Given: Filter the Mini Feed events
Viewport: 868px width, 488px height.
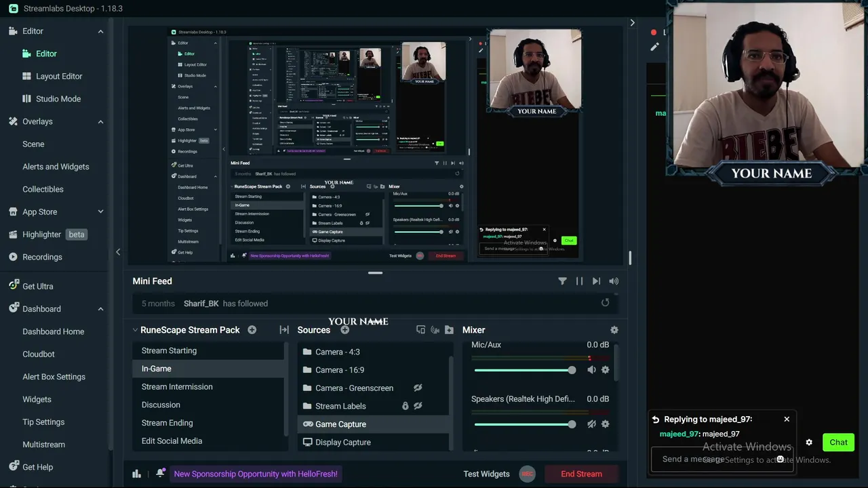Looking at the screenshot, I should 562,281.
